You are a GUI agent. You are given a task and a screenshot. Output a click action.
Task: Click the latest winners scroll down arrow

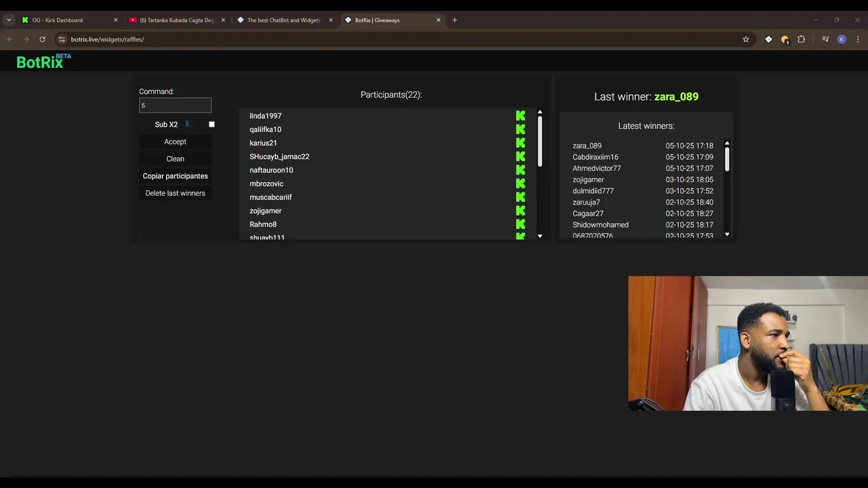pos(727,235)
